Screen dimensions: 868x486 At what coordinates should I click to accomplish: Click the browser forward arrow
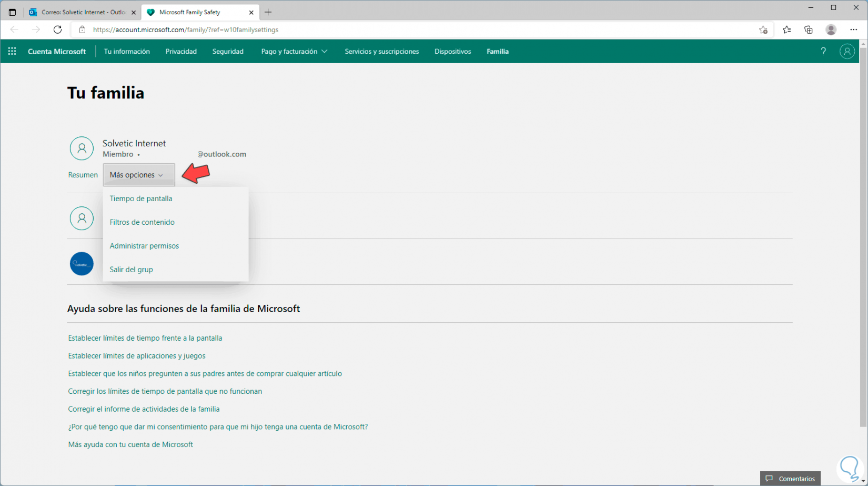36,29
